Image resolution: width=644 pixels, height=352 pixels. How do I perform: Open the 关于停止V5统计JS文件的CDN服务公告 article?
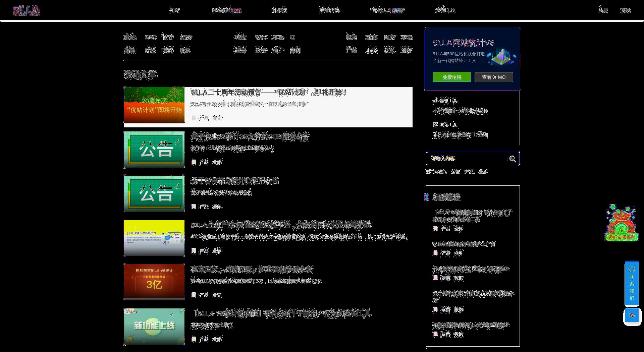pyautogui.click(x=250, y=136)
